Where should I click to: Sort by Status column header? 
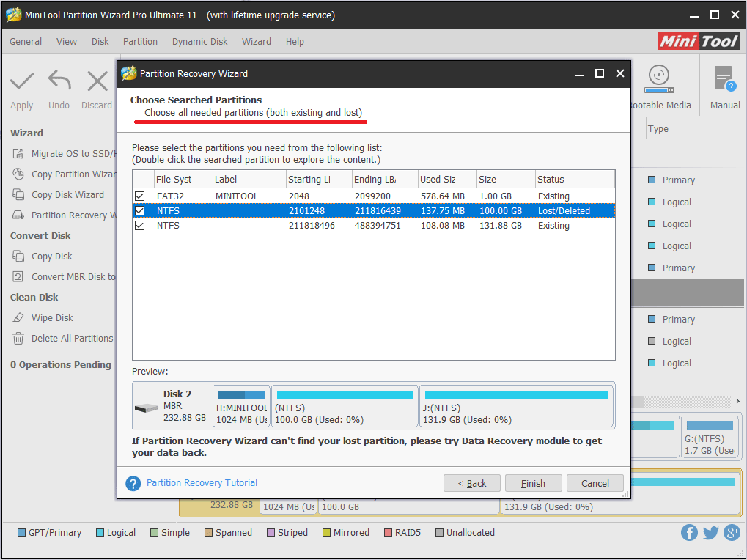pyautogui.click(x=575, y=179)
